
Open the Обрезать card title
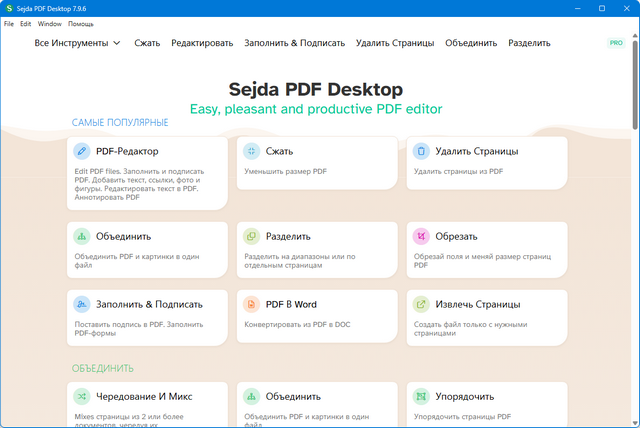tap(456, 237)
